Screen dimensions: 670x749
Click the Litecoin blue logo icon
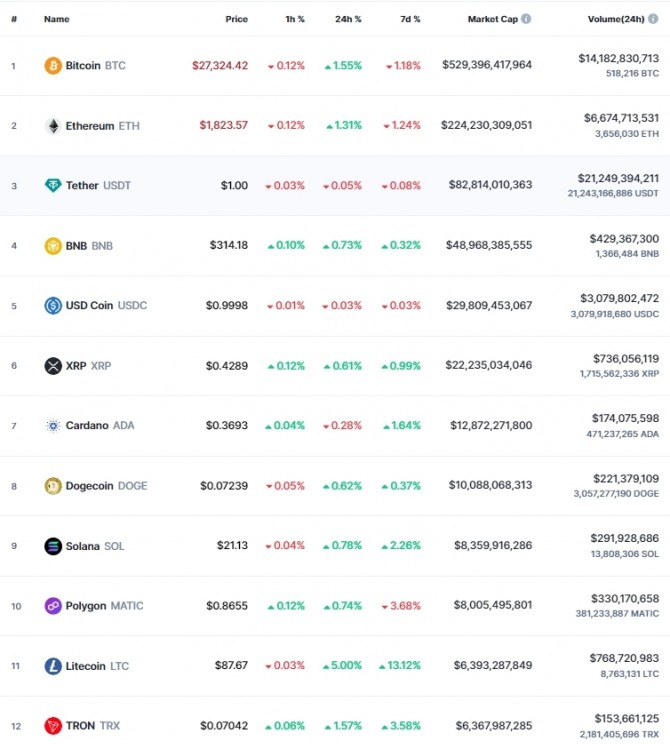53,666
